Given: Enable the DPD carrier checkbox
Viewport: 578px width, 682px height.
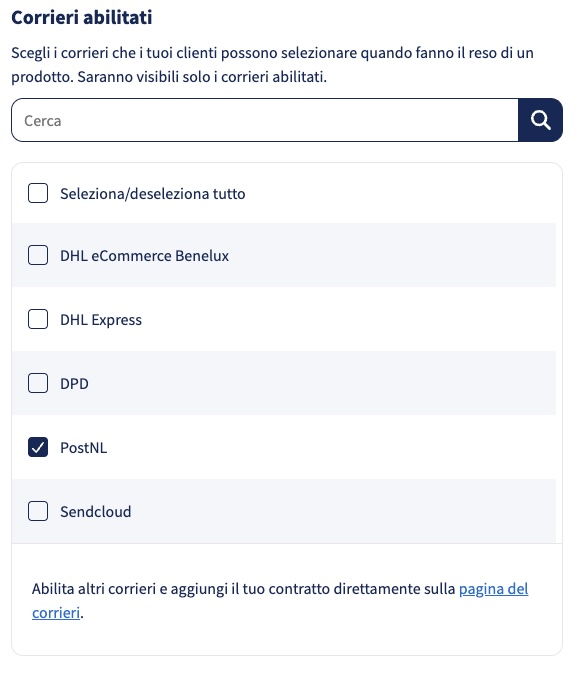Looking at the screenshot, I should 38,383.
